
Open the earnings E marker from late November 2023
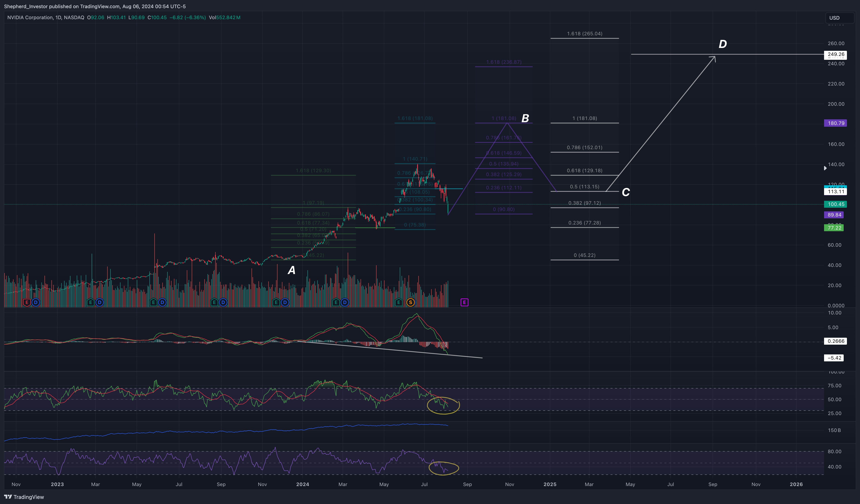click(x=276, y=302)
